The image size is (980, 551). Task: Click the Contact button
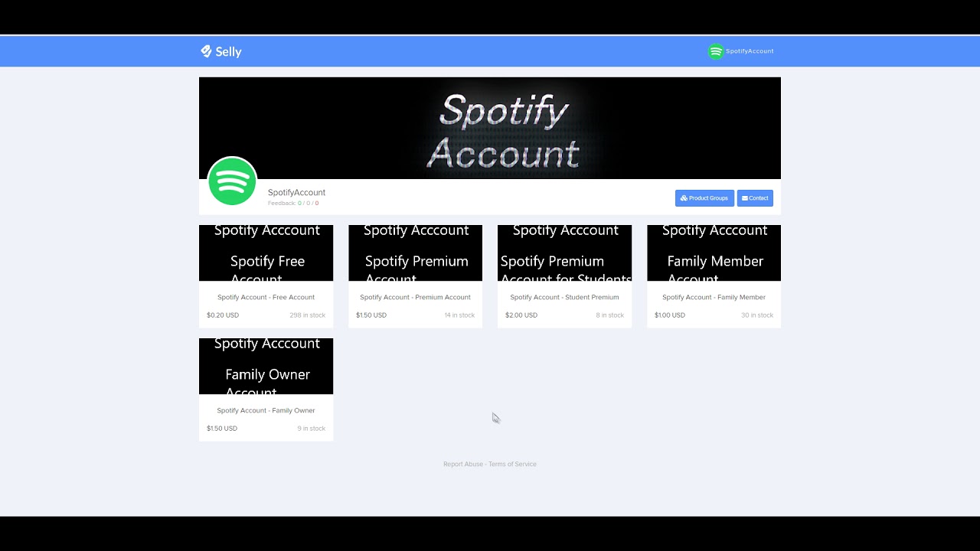pyautogui.click(x=755, y=198)
